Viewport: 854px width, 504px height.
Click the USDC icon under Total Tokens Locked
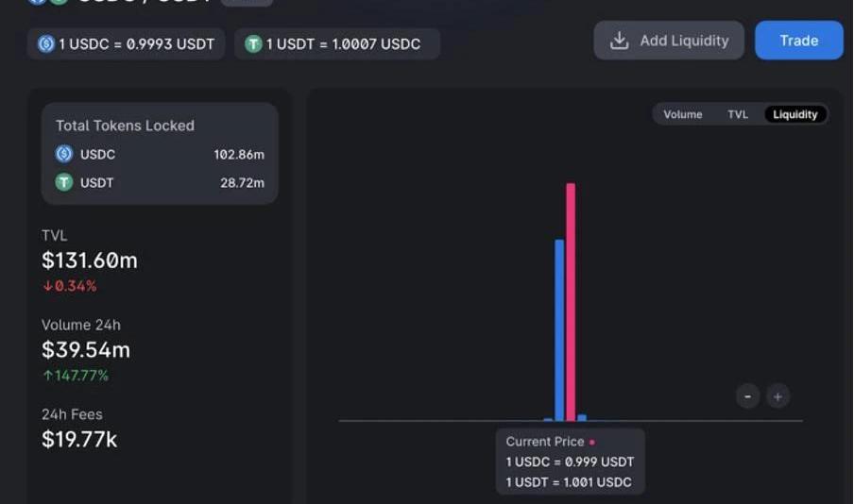(64, 154)
